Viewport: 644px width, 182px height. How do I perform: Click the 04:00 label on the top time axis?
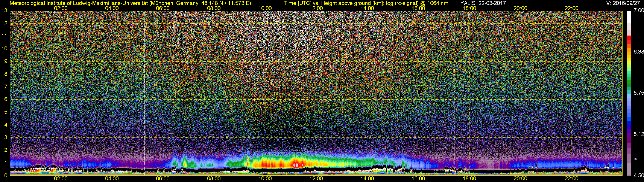(x=112, y=8)
